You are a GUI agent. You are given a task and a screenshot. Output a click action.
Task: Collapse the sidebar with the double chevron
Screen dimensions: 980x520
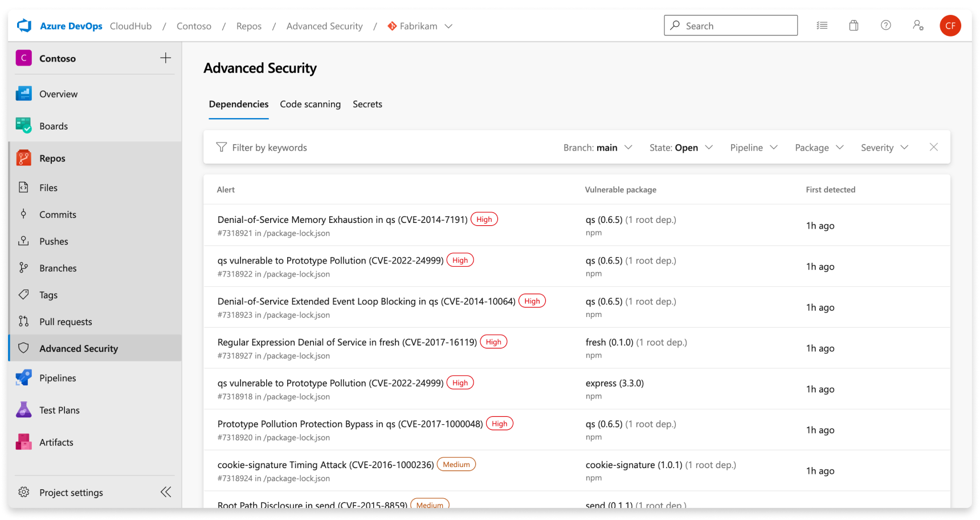[165, 491]
